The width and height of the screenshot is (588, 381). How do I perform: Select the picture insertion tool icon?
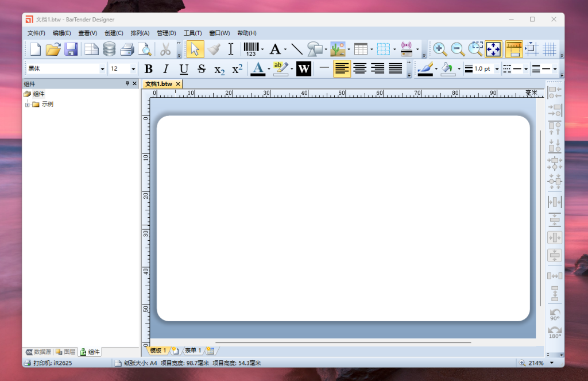click(338, 49)
